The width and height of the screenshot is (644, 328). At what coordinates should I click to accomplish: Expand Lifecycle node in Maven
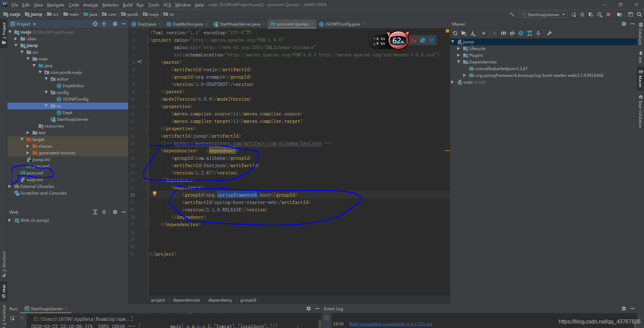click(x=459, y=49)
